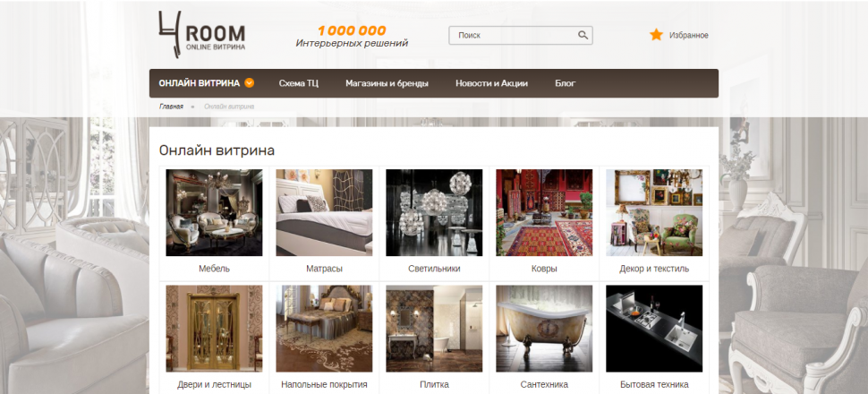Open the Напольные покрытия category
Image resolution: width=868 pixels, height=394 pixels.
[x=325, y=384]
